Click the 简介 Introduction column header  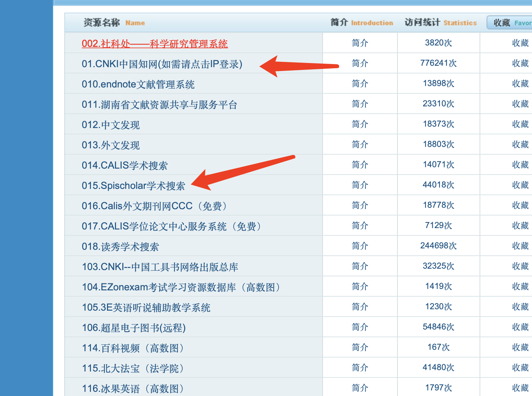point(362,23)
